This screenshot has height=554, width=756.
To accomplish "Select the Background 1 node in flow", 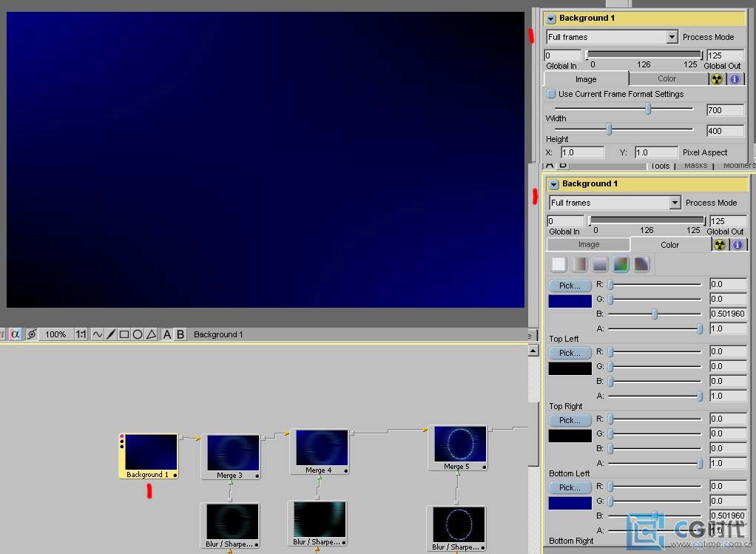I will pyautogui.click(x=149, y=456).
